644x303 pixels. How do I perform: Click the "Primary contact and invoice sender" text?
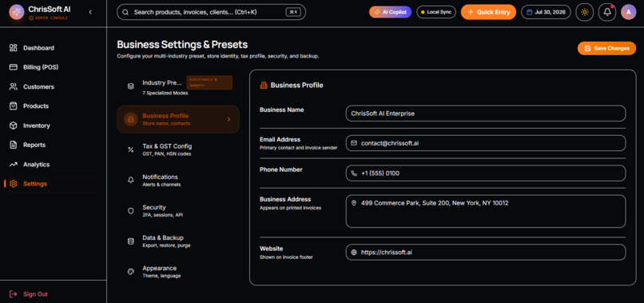[299, 148]
